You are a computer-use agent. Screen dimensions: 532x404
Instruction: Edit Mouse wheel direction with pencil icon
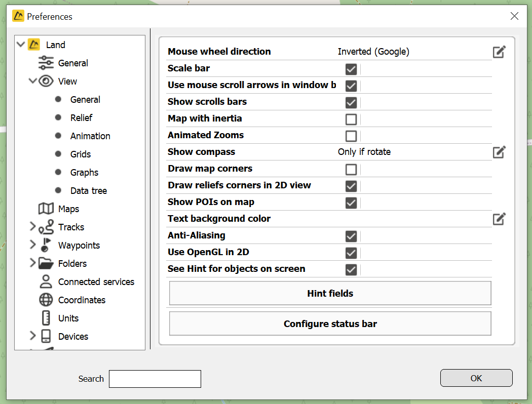499,51
